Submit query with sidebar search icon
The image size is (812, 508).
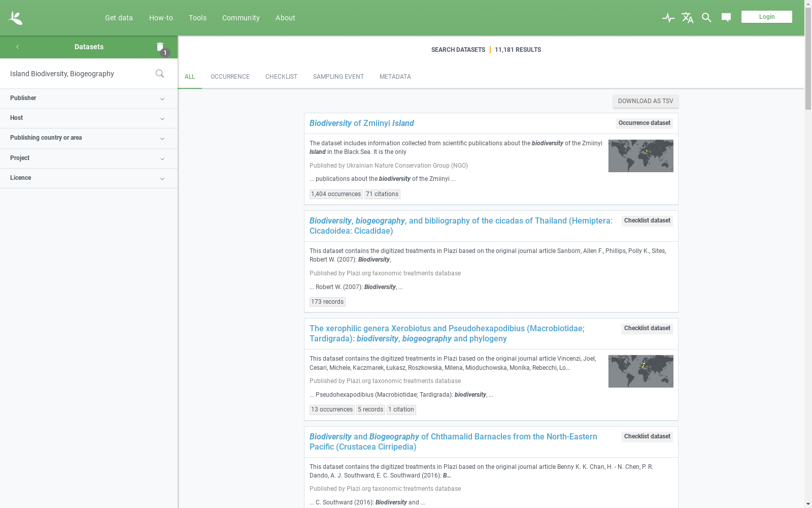(160, 74)
